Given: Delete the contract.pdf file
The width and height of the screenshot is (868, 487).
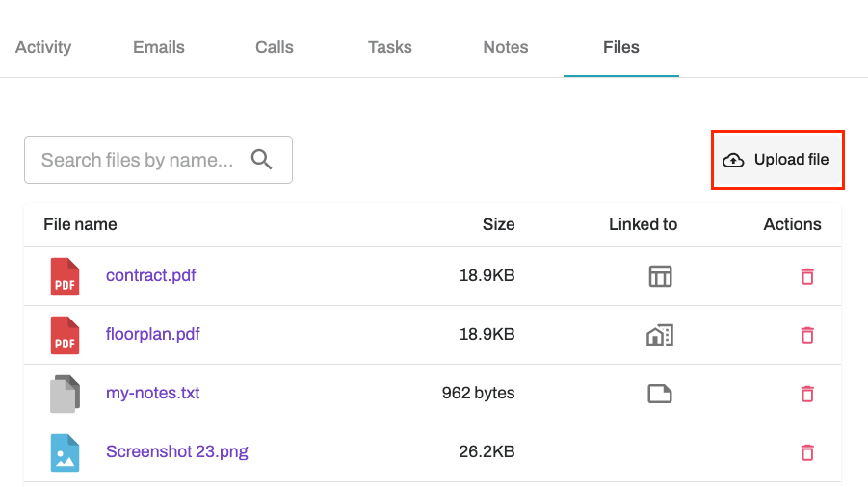Looking at the screenshot, I should 807,276.
